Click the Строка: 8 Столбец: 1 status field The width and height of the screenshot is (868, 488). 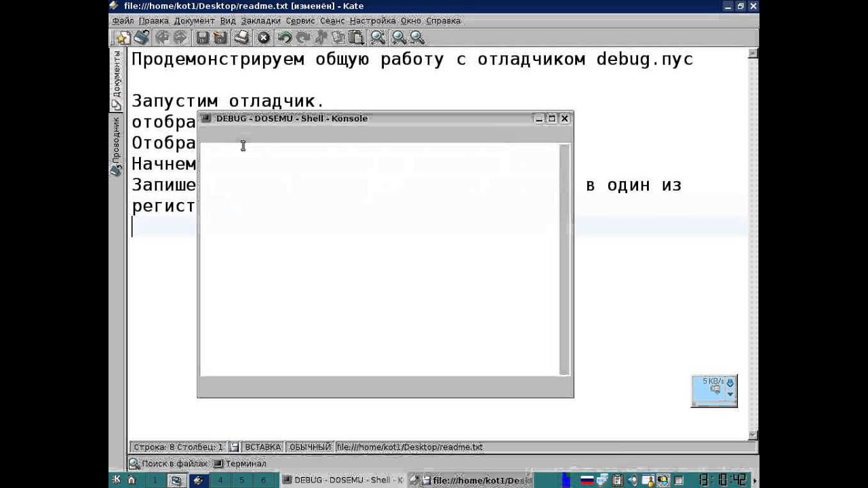(x=178, y=447)
